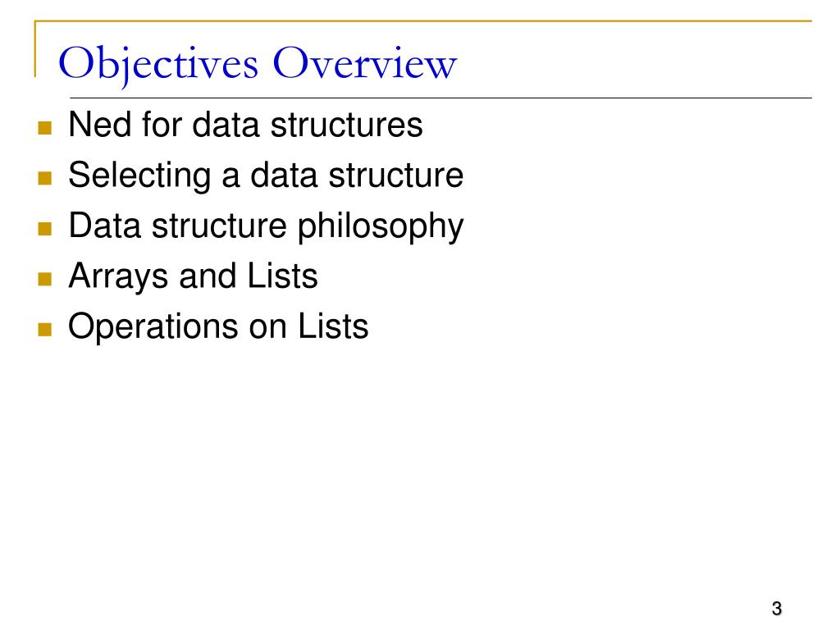Screen dimensions: 840x630
Task: Click the word "philosophy" in the third bullet
Action: [x=381, y=226]
